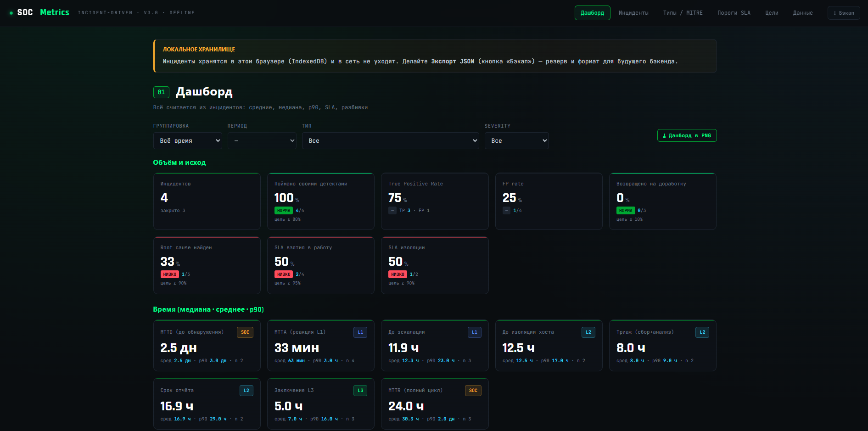Screen dimensions: 868x431
Task: Click the До изоляции хоста value 12.5 ч
Action: tap(519, 348)
